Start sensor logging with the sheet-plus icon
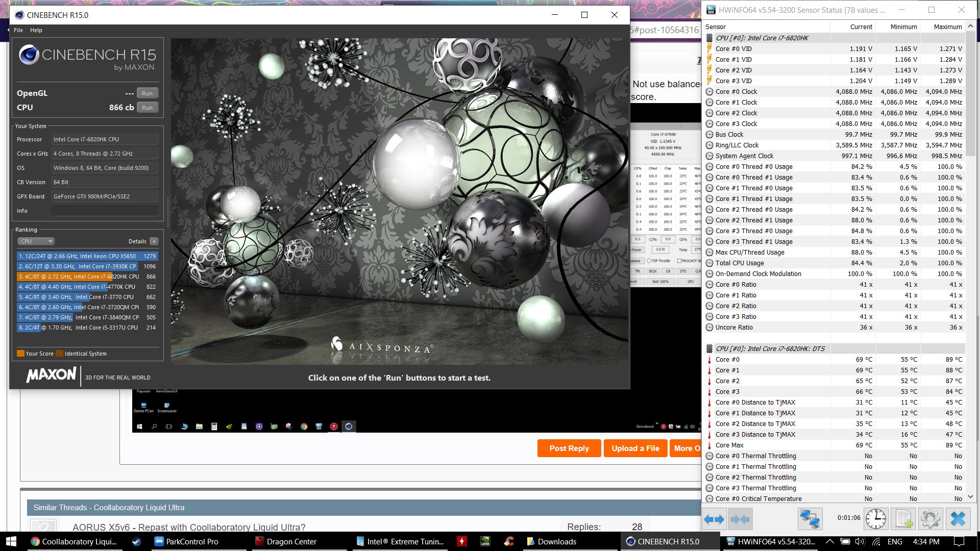 903,519
